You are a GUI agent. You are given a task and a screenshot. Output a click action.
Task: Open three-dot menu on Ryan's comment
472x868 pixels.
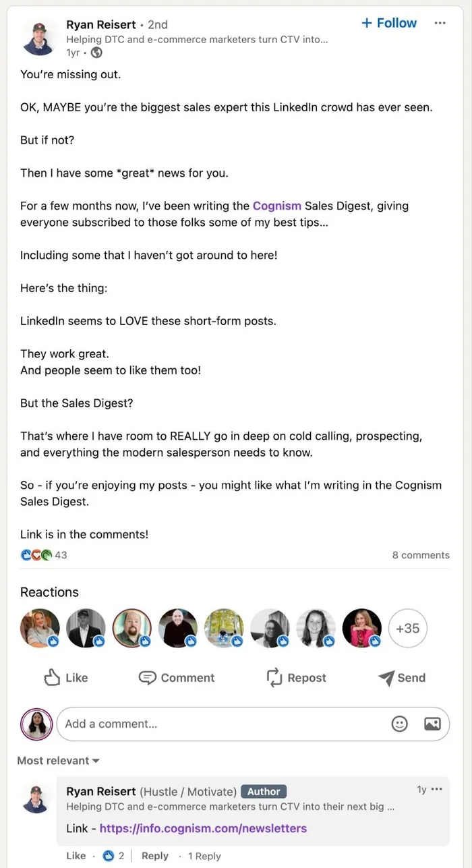(437, 789)
